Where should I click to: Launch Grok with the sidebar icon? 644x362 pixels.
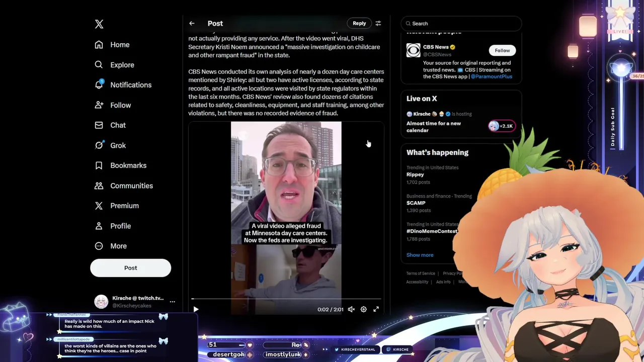tap(99, 145)
